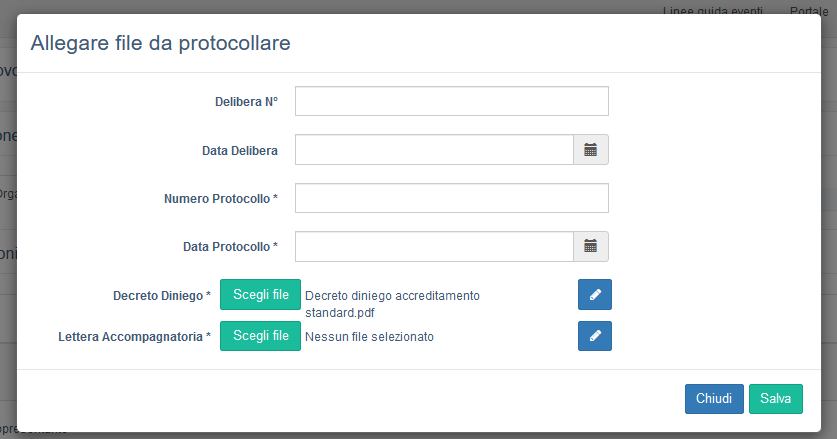This screenshot has width=837, height=439.
Task: Click the 'Data Delibera' field label
Action: 240,150
